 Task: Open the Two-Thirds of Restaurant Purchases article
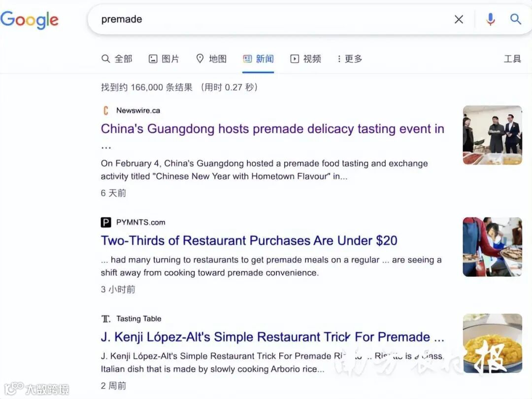(249, 240)
